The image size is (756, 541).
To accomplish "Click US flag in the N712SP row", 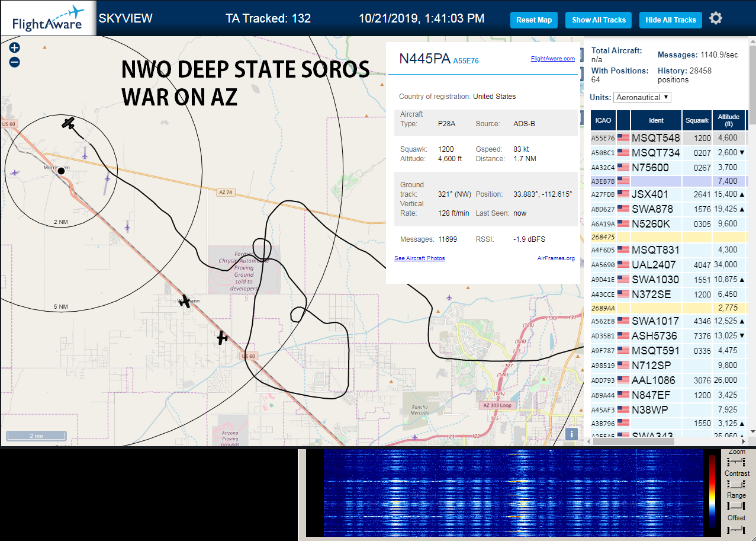I will click(x=623, y=366).
